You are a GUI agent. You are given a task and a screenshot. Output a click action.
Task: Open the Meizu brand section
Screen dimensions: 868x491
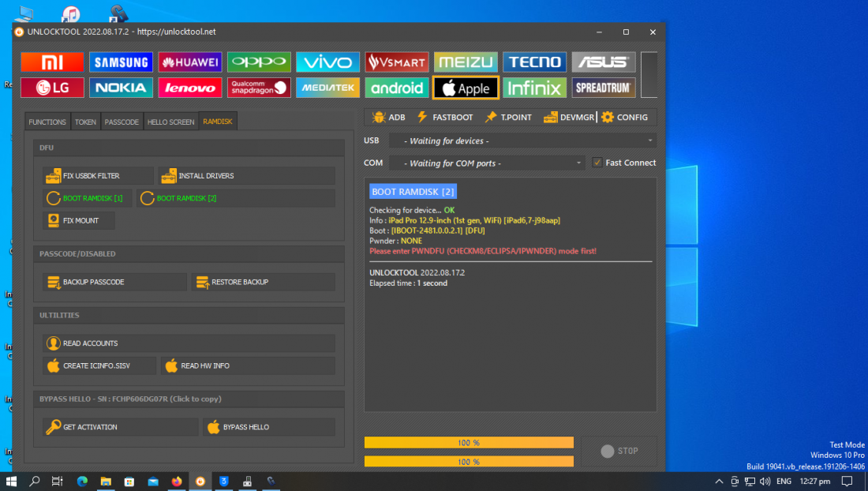(466, 62)
